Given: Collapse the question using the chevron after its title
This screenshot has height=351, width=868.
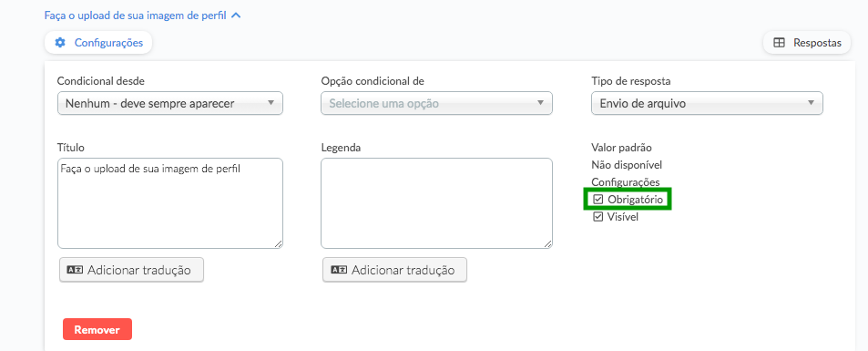Looking at the screenshot, I should pyautogui.click(x=236, y=15).
